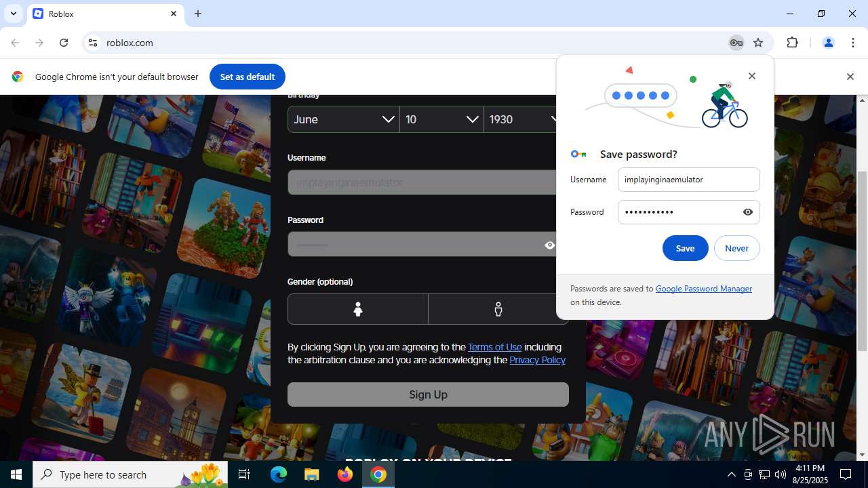868x488 pixels.
Task: Open the birthday day dropdown showing 10
Action: click(441, 119)
